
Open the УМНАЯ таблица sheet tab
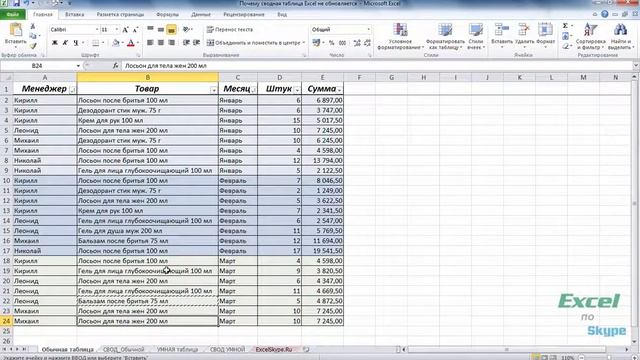tap(177, 349)
